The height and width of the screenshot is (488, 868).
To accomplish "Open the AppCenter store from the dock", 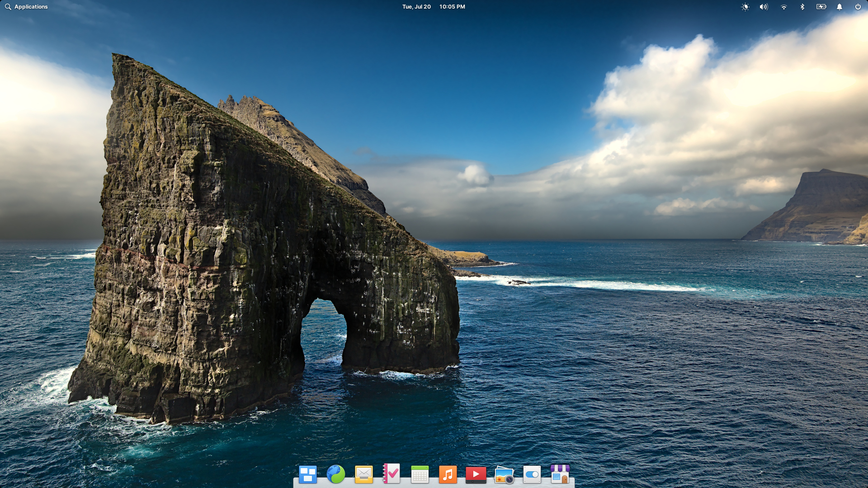I will pos(561,474).
